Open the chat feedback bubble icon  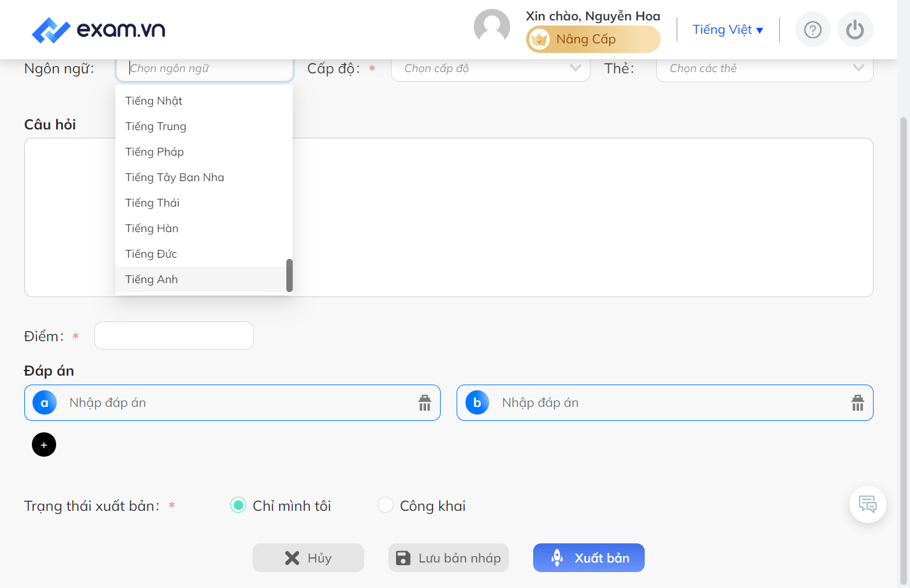(x=868, y=504)
